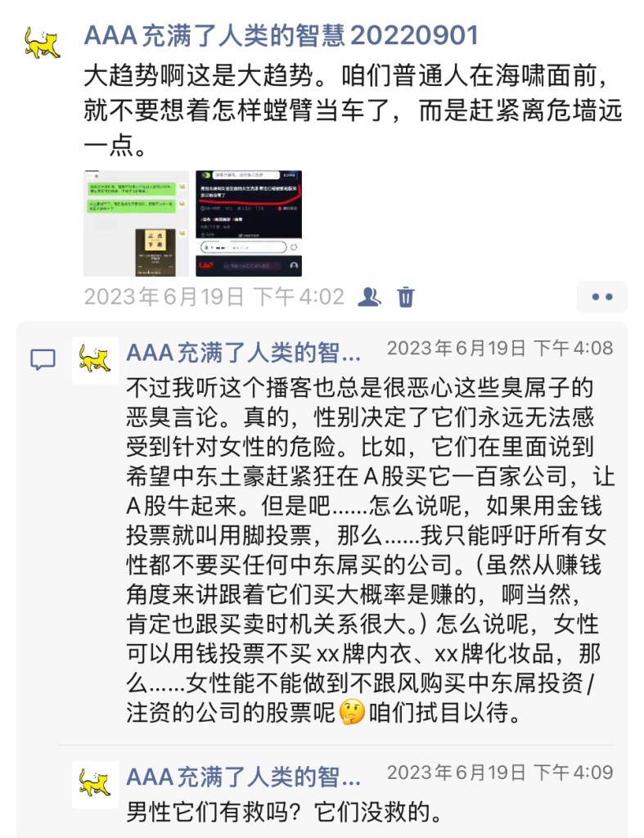Open post visibility people icon
This screenshot has width=644, height=838.
click(369, 296)
